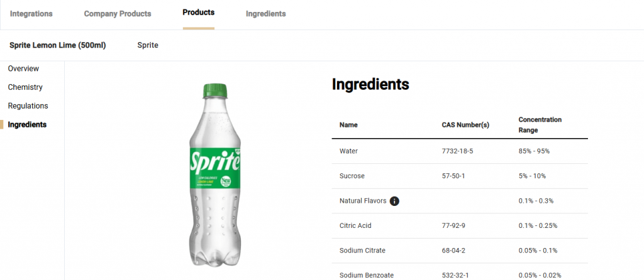The image size is (644, 280).
Task: Click the Sprite bottle product image
Action: 216,177
